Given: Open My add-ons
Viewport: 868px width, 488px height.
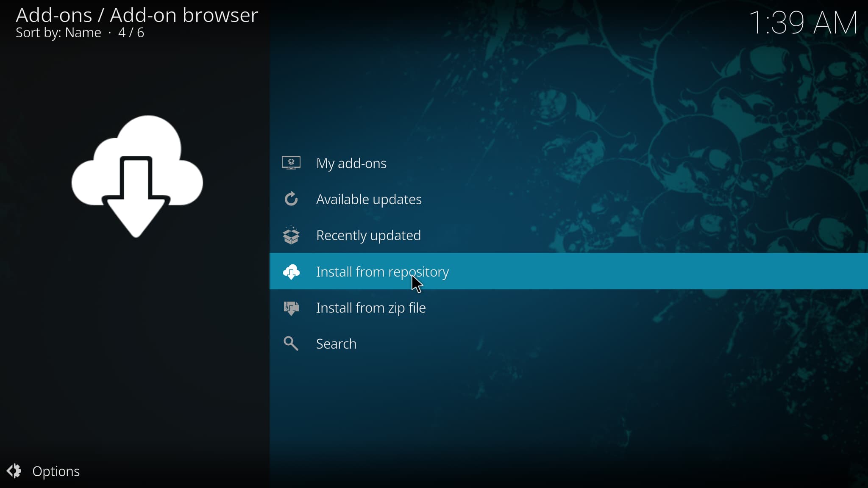Looking at the screenshot, I should click(x=569, y=163).
